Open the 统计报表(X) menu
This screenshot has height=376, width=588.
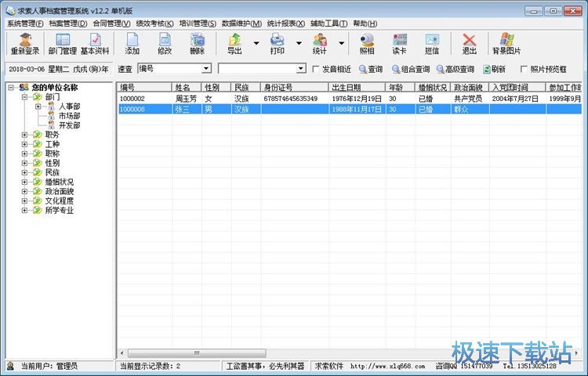coord(285,23)
